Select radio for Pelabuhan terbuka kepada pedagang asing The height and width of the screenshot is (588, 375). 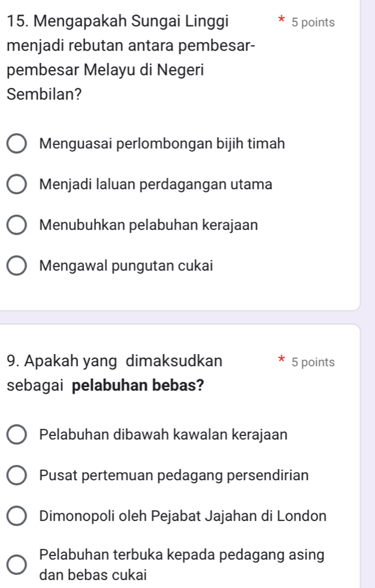(17, 564)
